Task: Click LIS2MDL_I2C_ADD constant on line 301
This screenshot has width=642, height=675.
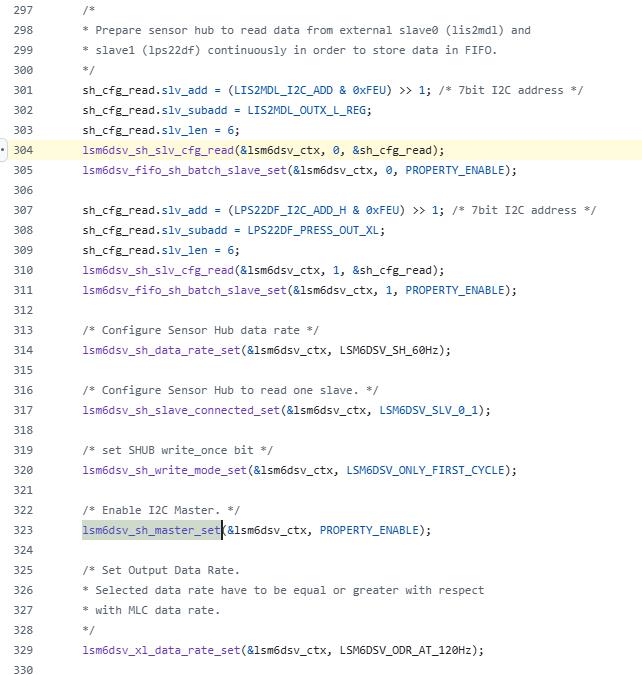Action: click(283, 90)
